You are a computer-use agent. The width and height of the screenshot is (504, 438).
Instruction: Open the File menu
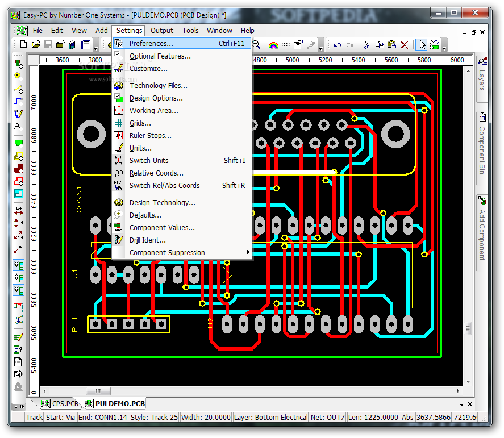[x=38, y=31]
